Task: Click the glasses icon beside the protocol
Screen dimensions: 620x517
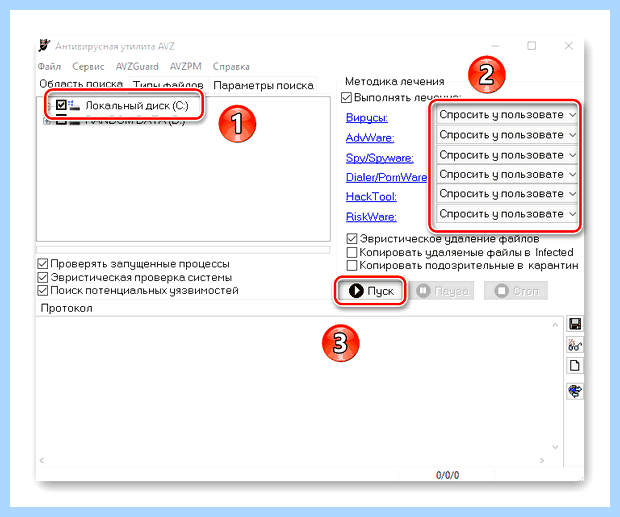Action: point(575,345)
